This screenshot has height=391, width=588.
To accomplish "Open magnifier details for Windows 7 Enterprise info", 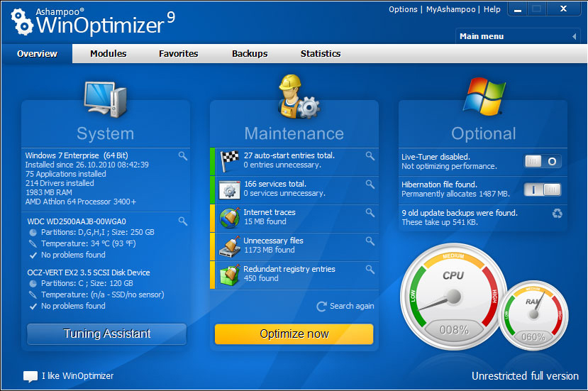I will click(182, 155).
